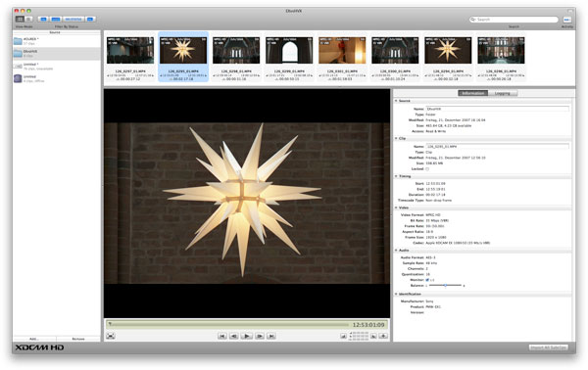Click the Add source button

(34, 339)
